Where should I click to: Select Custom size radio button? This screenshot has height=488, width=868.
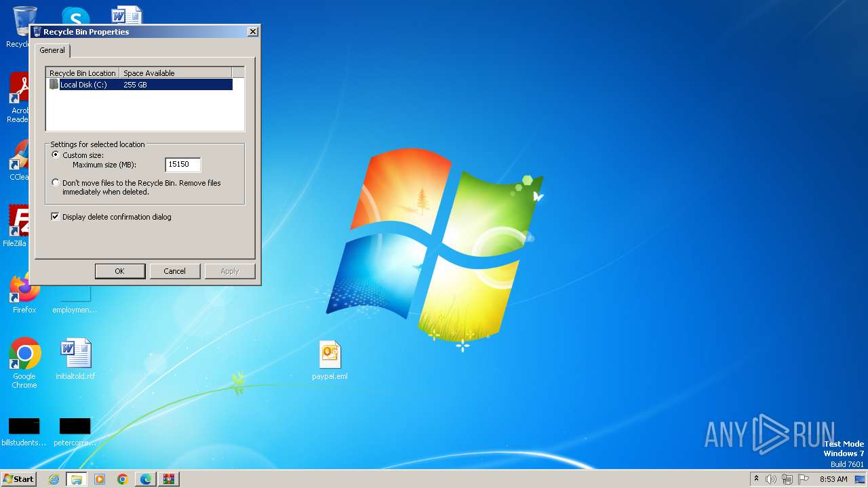pos(56,155)
